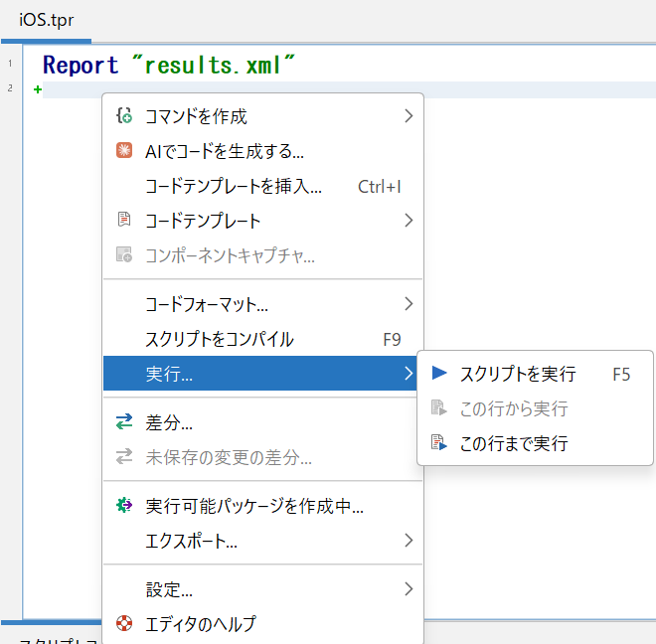Click the executable package gear icon
The image size is (656, 644).
tap(124, 505)
